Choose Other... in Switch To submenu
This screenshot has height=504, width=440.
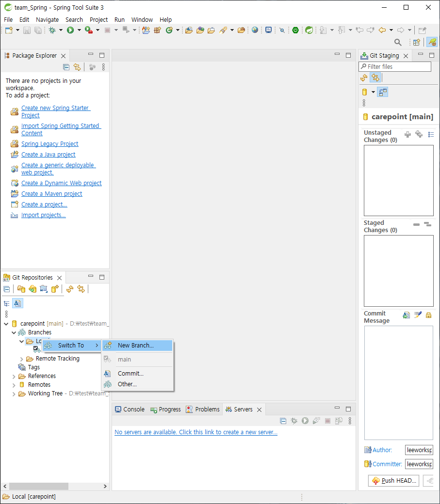pos(137,384)
